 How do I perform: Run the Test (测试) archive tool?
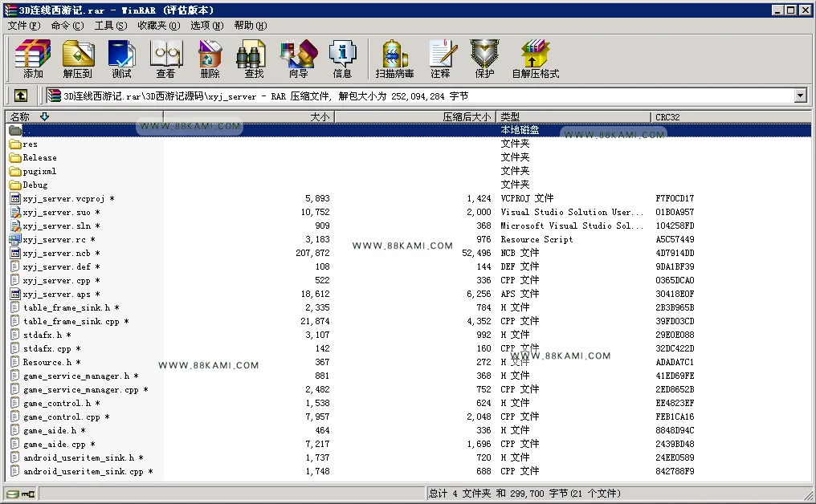[x=121, y=59]
